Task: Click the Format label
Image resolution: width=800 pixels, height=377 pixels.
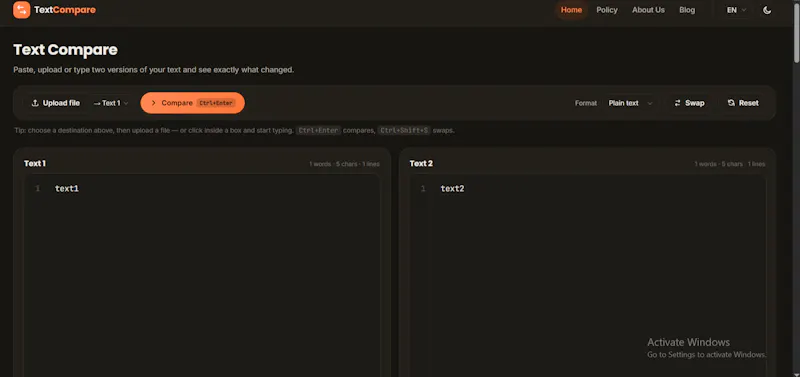Action: tap(586, 103)
